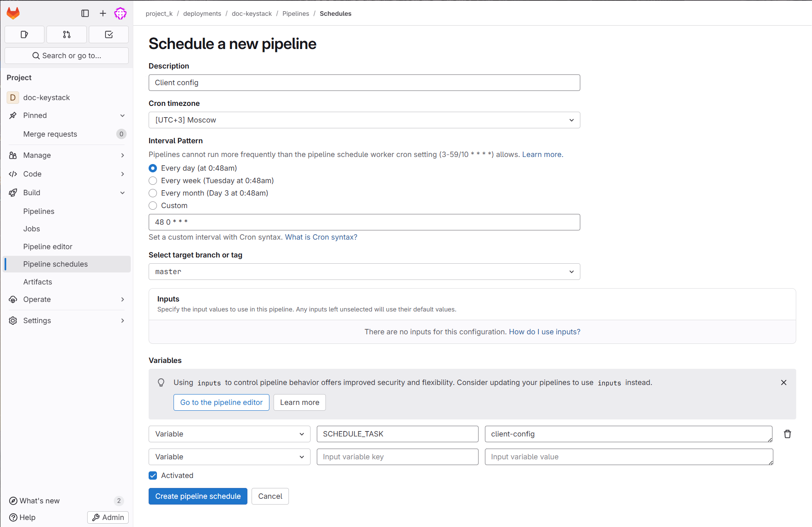Image resolution: width=812 pixels, height=527 pixels.
Task: Open target branch master dropdown
Action: coord(364,272)
